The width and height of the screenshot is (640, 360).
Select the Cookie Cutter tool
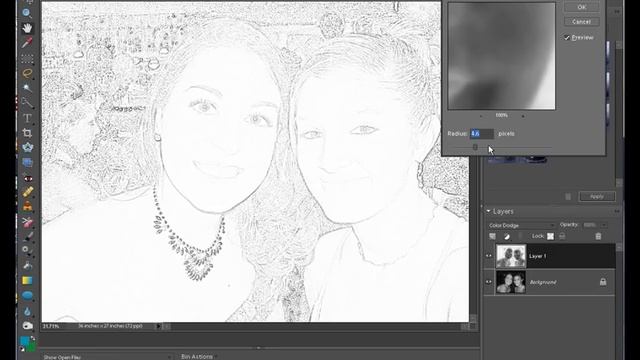point(27,148)
